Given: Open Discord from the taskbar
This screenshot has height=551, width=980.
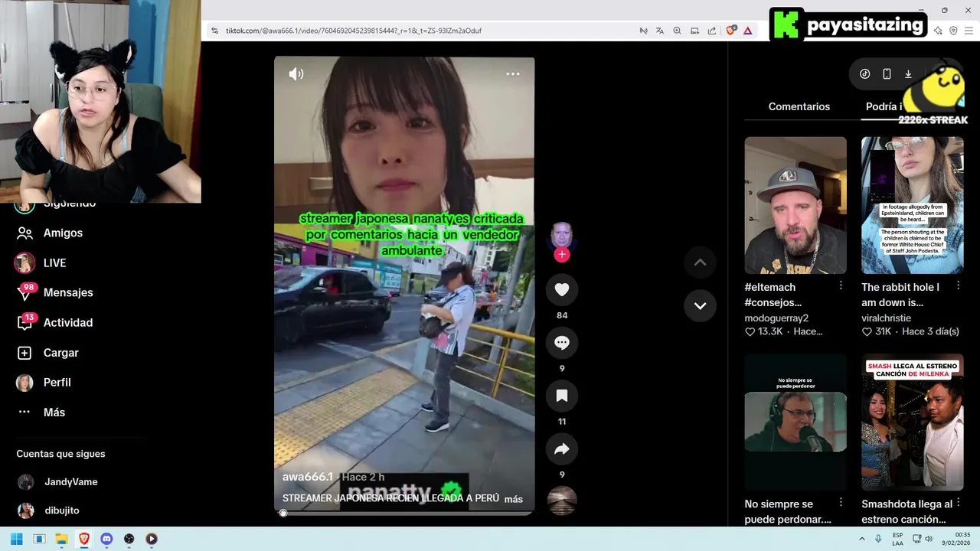Looking at the screenshot, I should (106, 539).
